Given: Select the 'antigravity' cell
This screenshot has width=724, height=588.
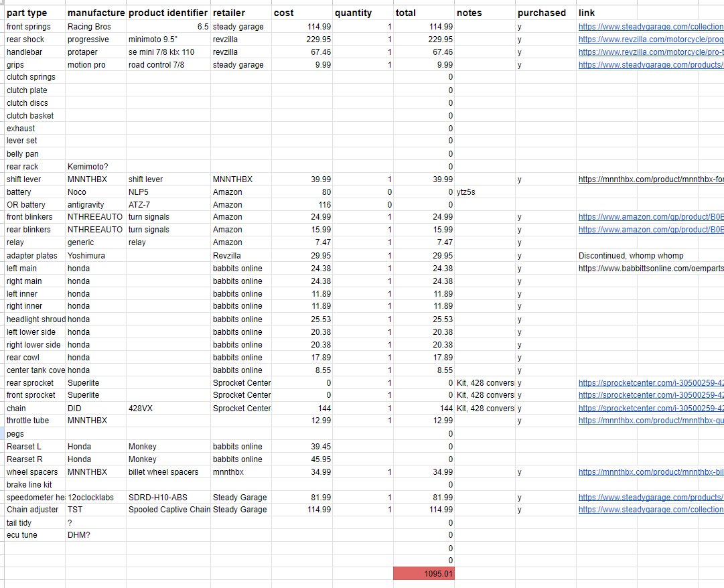Looking at the screenshot, I should (96, 205).
